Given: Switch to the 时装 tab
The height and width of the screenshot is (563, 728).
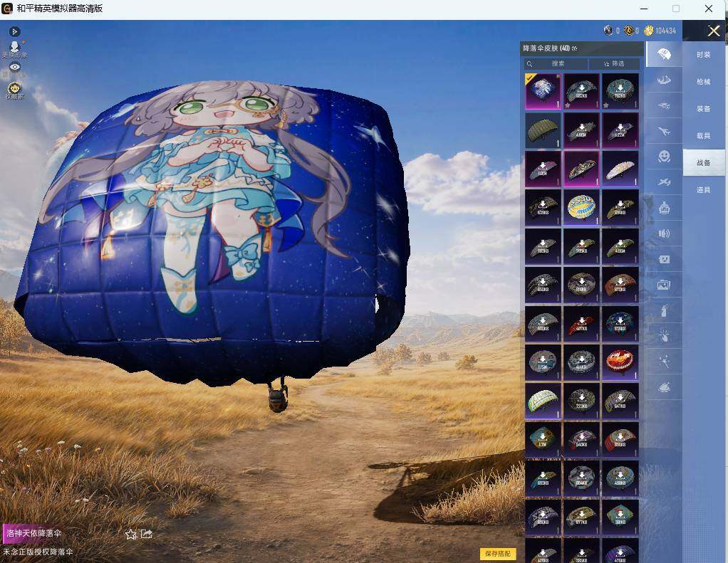Looking at the screenshot, I should [703, 55].
